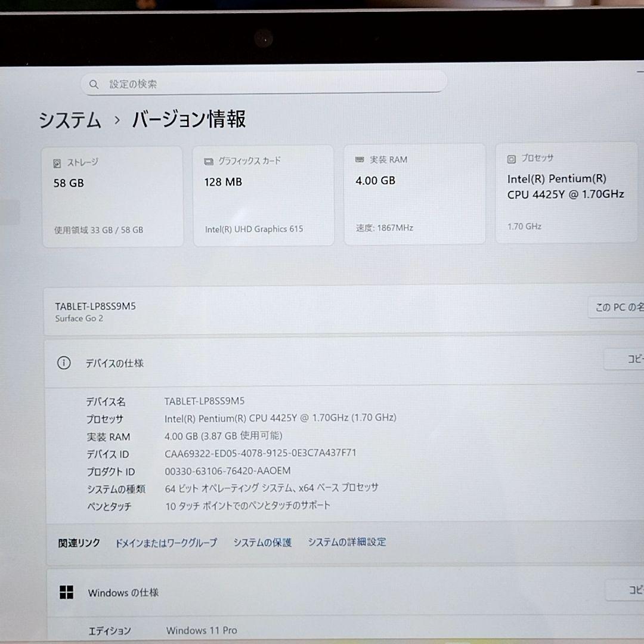Click the info icon beside デバイスの仕様
The height and width of the screenshot is (644, 644).
63,363
